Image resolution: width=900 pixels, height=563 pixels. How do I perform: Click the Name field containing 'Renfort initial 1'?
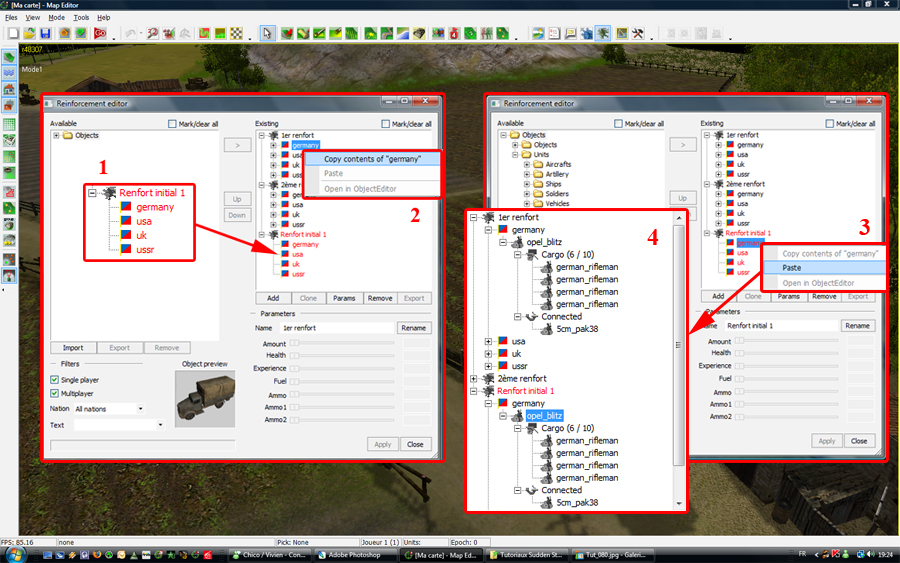point(781,325)
